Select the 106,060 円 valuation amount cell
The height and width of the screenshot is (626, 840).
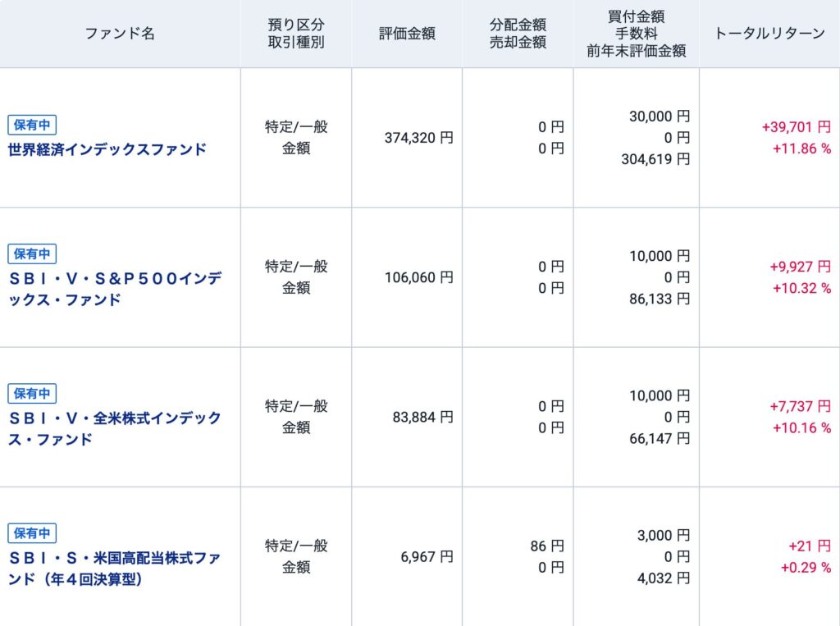pos(418,277)
